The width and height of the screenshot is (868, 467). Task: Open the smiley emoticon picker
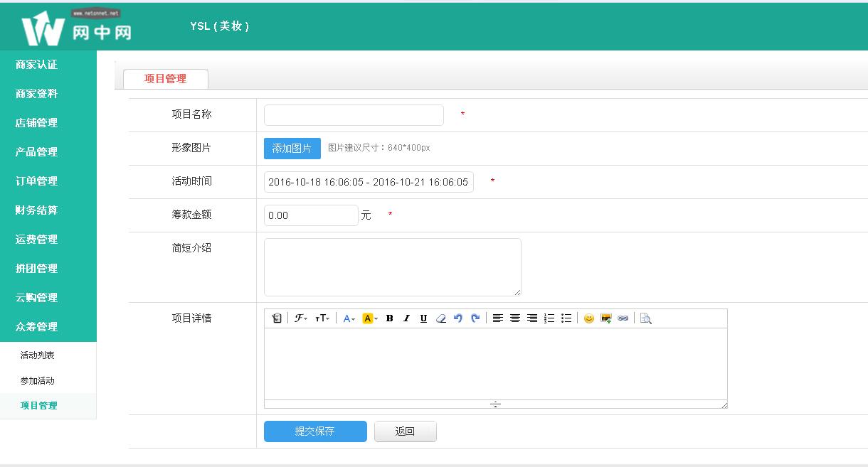[588, 318]
